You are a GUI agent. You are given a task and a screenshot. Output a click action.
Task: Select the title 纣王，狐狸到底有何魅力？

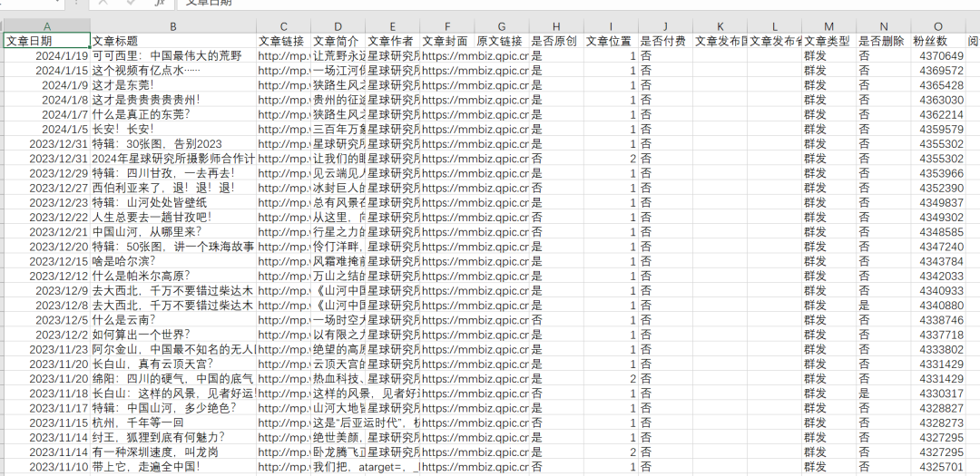pyautogui.click(x=173, y=437)
